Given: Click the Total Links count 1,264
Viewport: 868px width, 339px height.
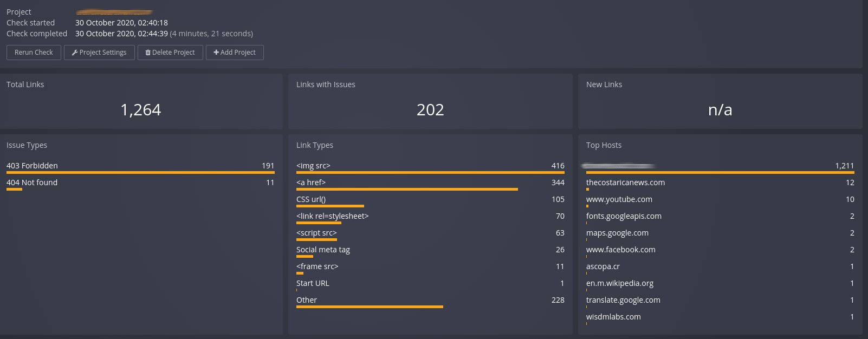Looking at the screenshot, I should (x=141, y=110).
